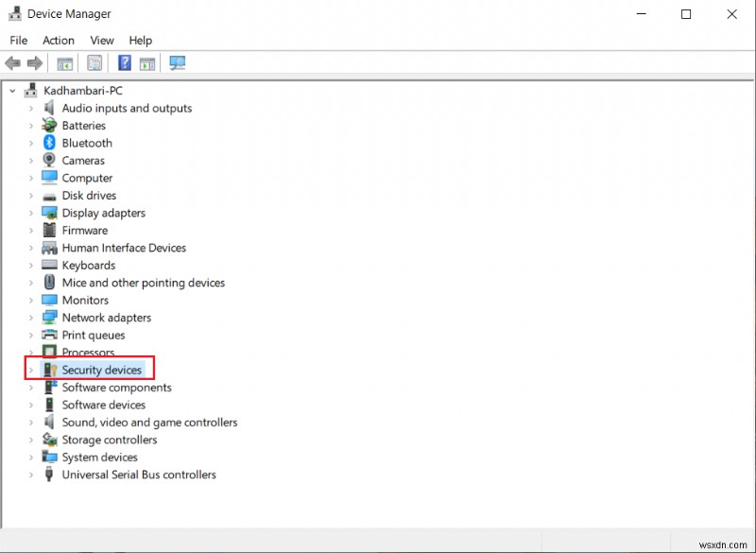Click the Storage controllers icon
This screenshot has height=553, width=756.
pos(49,440)
